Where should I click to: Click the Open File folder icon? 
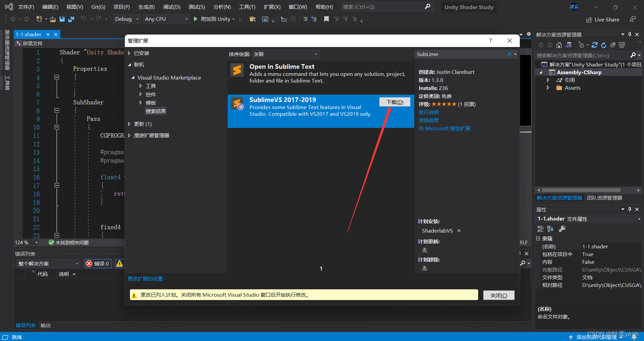(x=53, y=19)
